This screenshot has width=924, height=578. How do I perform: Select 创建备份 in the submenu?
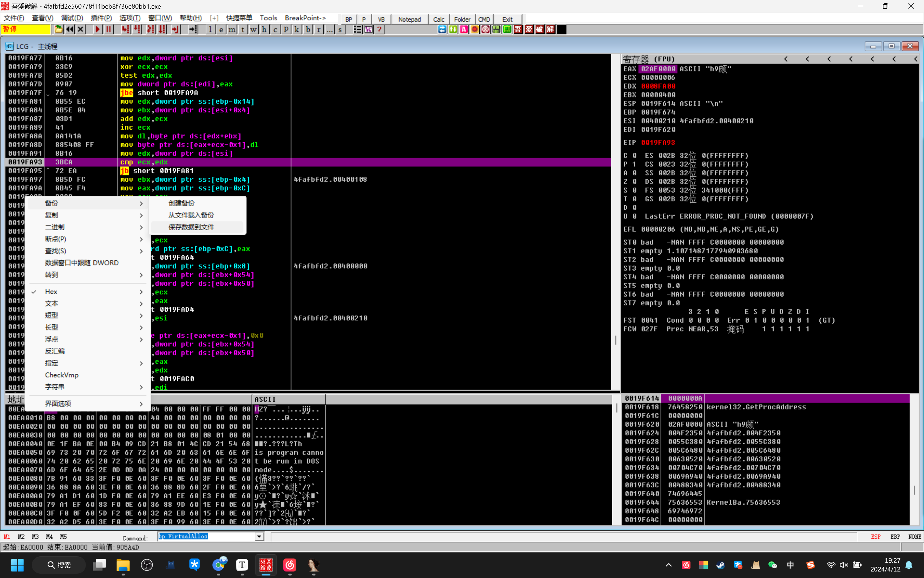[197, 203]
